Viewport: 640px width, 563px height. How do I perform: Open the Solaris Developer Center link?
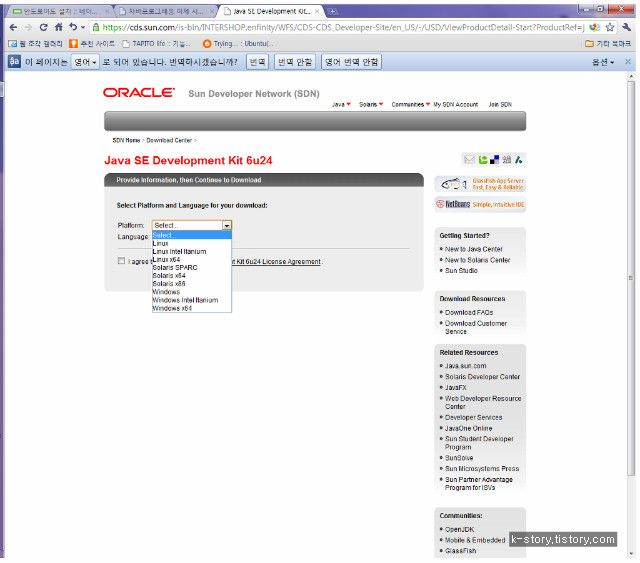point(482,376)
